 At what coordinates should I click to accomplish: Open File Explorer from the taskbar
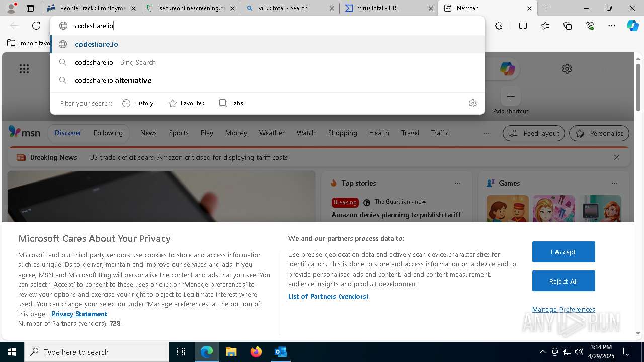[x=231, y=352]
